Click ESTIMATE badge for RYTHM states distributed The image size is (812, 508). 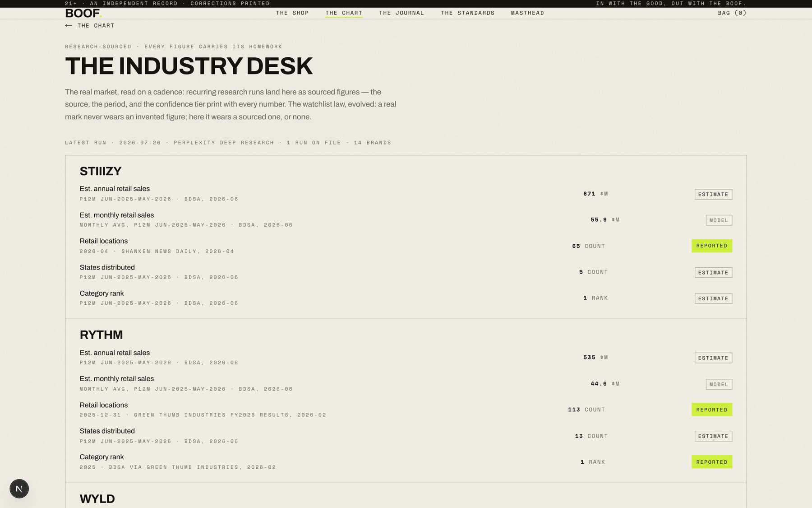(713, 436)
